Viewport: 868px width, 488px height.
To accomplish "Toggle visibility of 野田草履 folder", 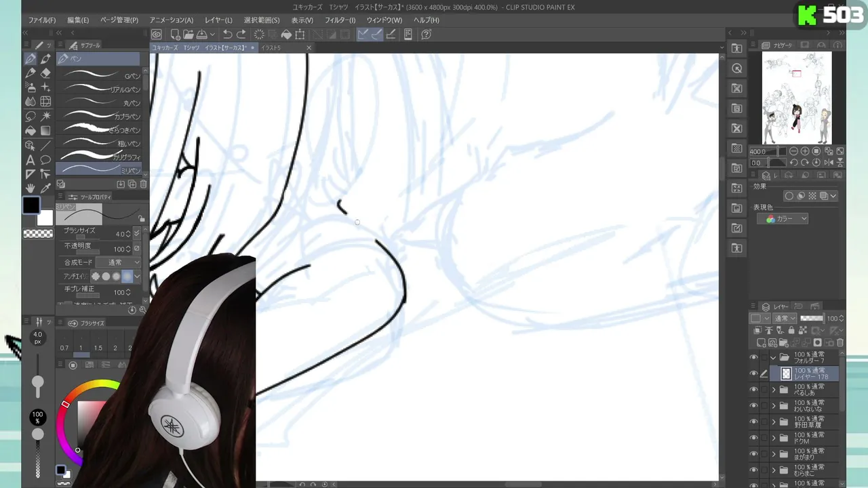I will pos(753,422).
